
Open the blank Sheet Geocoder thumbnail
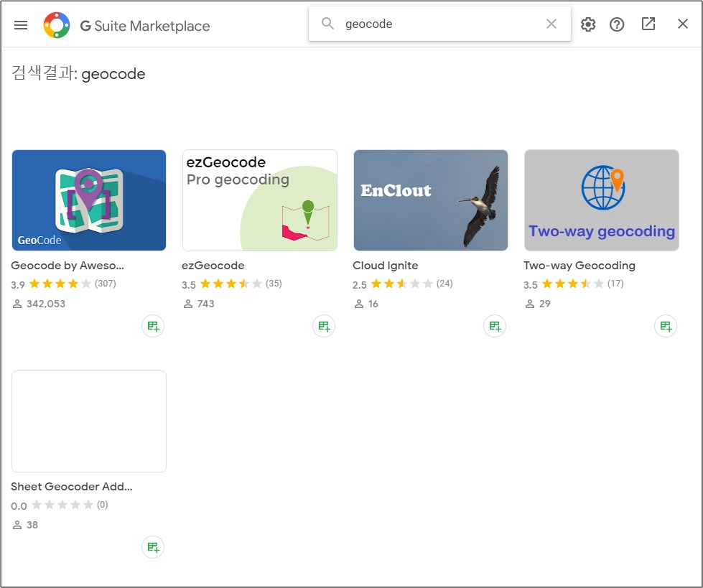pos(89,421)
